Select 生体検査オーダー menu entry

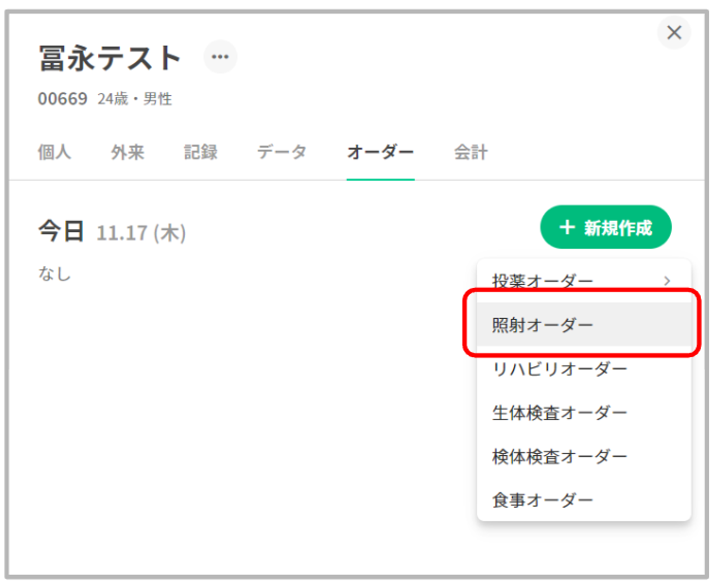(559, 413)
